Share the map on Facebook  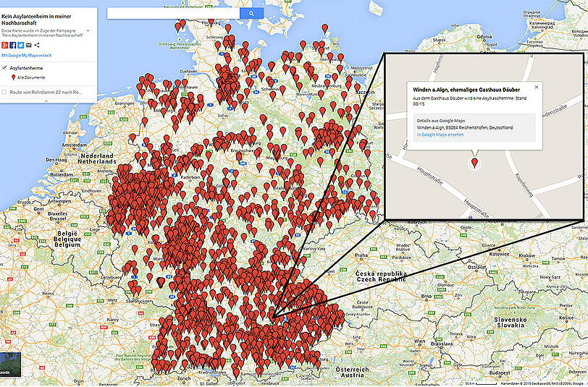[x=13, y=45]
